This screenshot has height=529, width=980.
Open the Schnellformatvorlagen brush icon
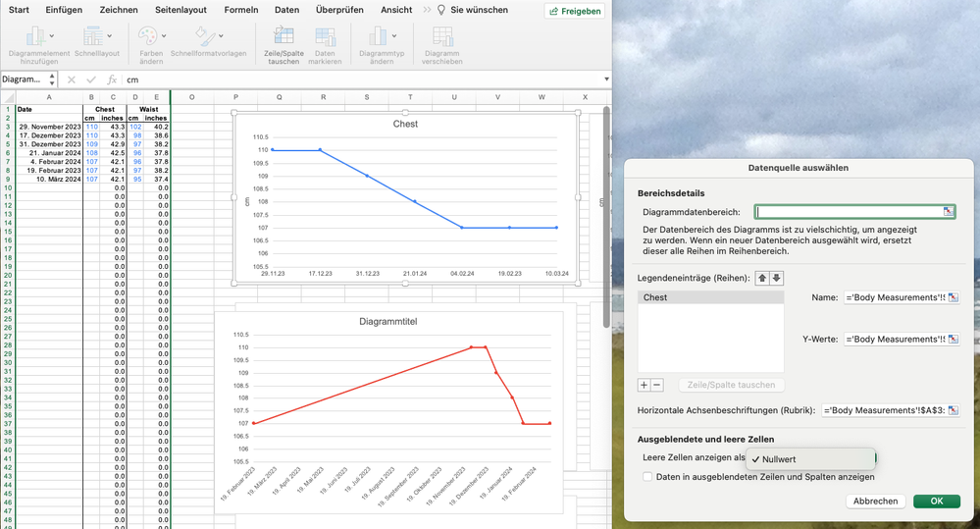click(204, 35)
